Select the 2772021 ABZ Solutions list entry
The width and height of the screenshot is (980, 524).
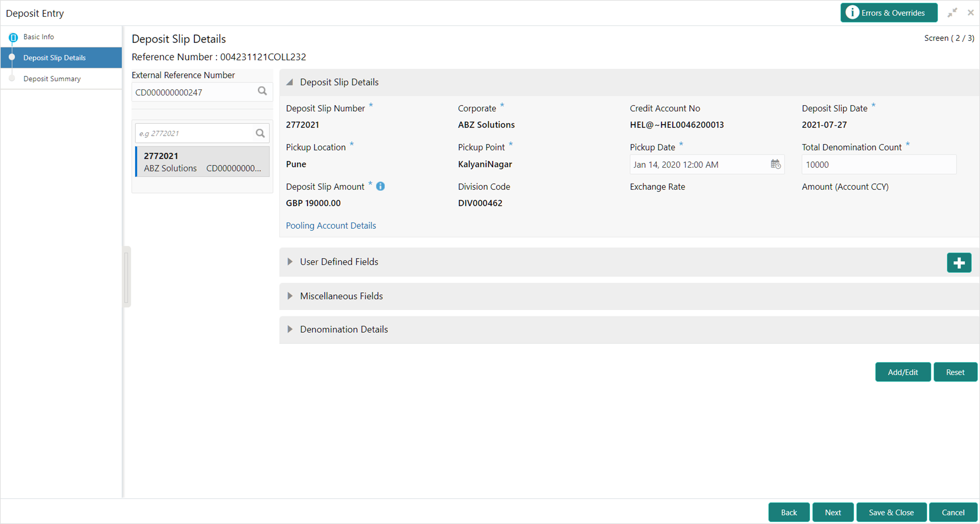[202, 162]
